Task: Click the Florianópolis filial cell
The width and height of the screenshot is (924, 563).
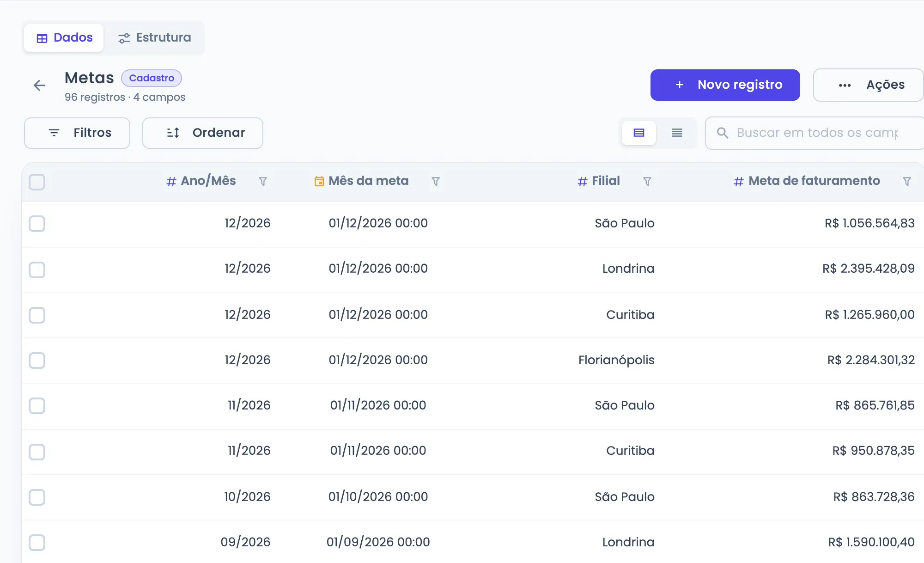Action: pyautogui.click(x=616, y=360)
